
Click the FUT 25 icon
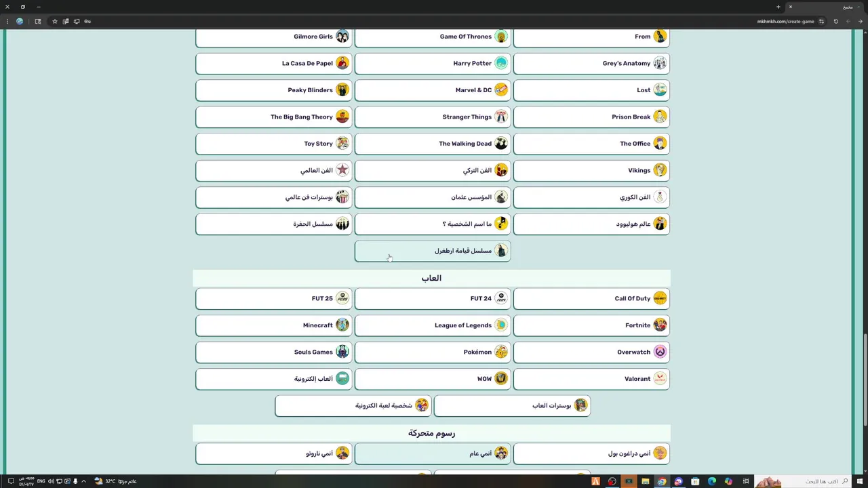tap(342, 298)
